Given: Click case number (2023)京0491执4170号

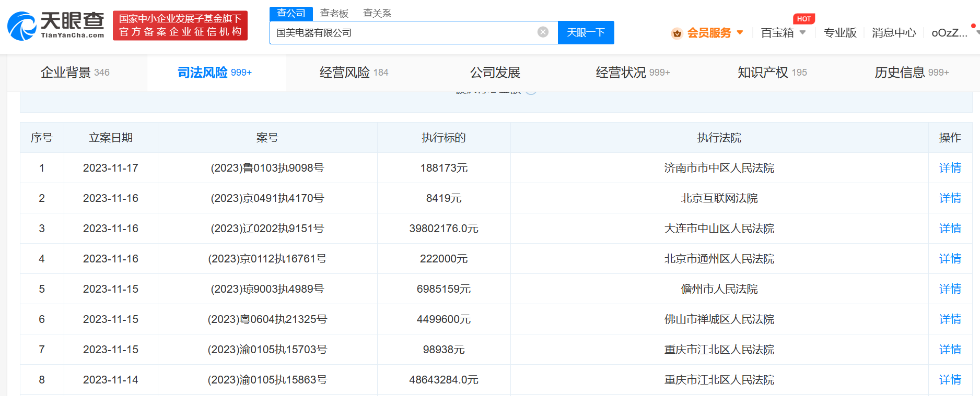Looking at the screenshot, I should click(267, 198).
